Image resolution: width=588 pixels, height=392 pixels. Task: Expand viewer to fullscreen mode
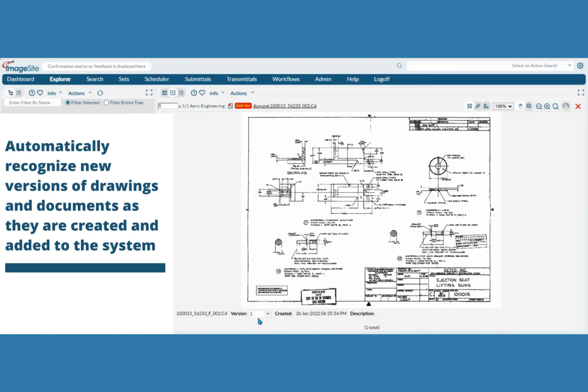(580, 92)
